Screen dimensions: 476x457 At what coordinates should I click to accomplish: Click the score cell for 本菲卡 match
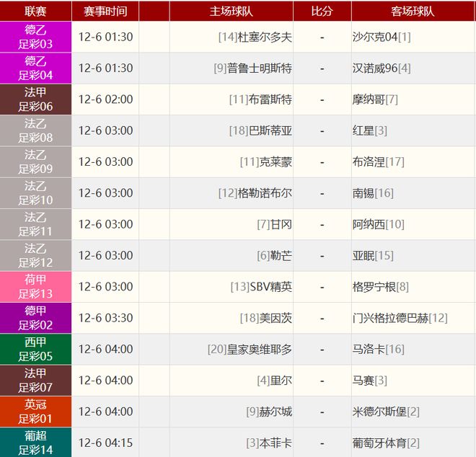coord(322,443)
